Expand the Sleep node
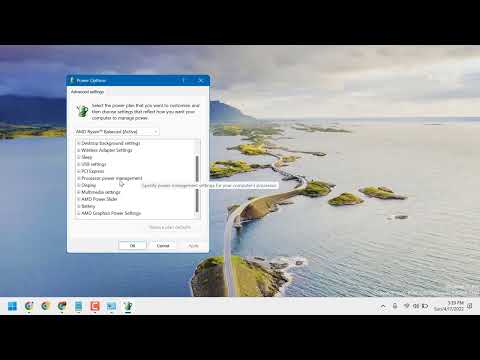 tap(79, 157)
